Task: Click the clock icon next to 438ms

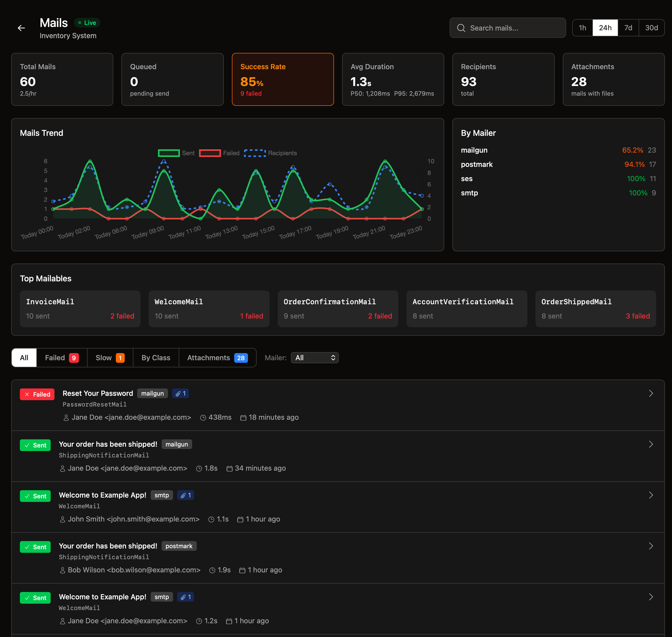Action: pos(203,418)
